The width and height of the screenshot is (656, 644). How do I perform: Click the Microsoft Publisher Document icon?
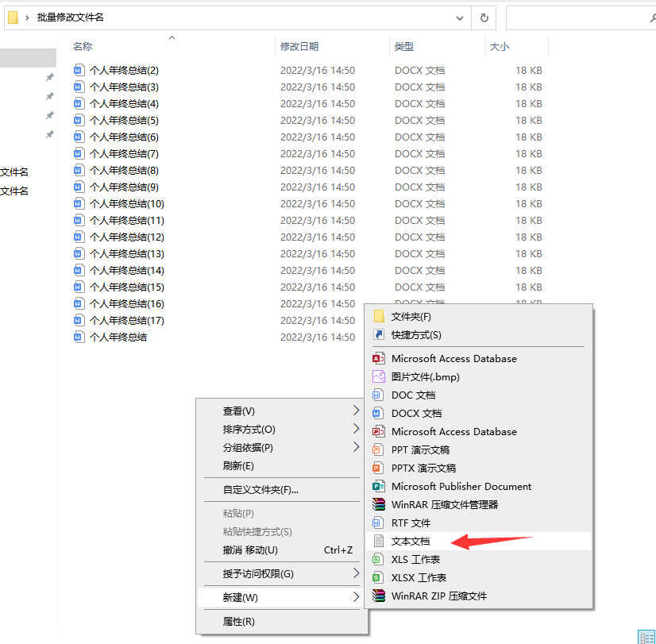[x=379, y=486]
